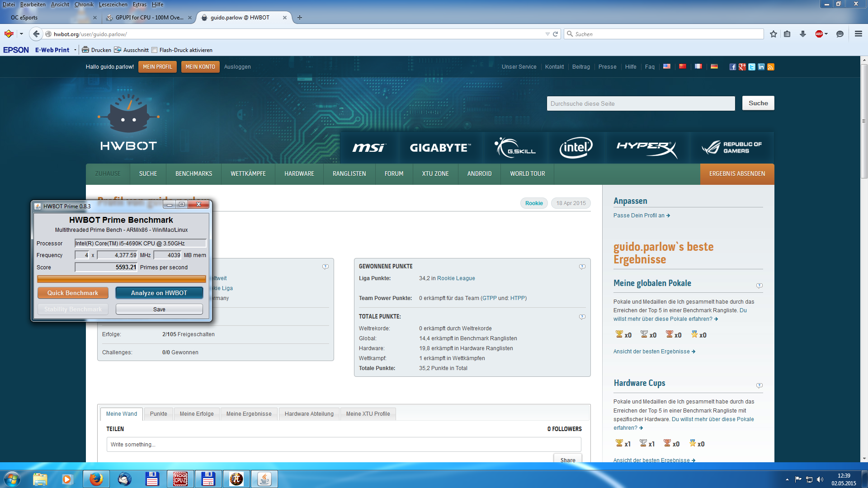Open the downloads arrow icon
This screenshot has width=868, height=488.
(803, 34)
